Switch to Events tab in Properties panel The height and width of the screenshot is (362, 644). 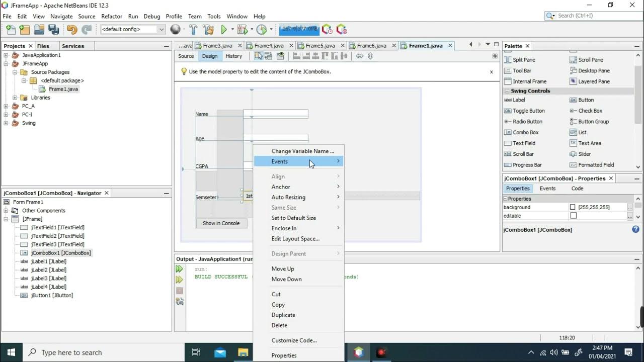pos(547,189)
